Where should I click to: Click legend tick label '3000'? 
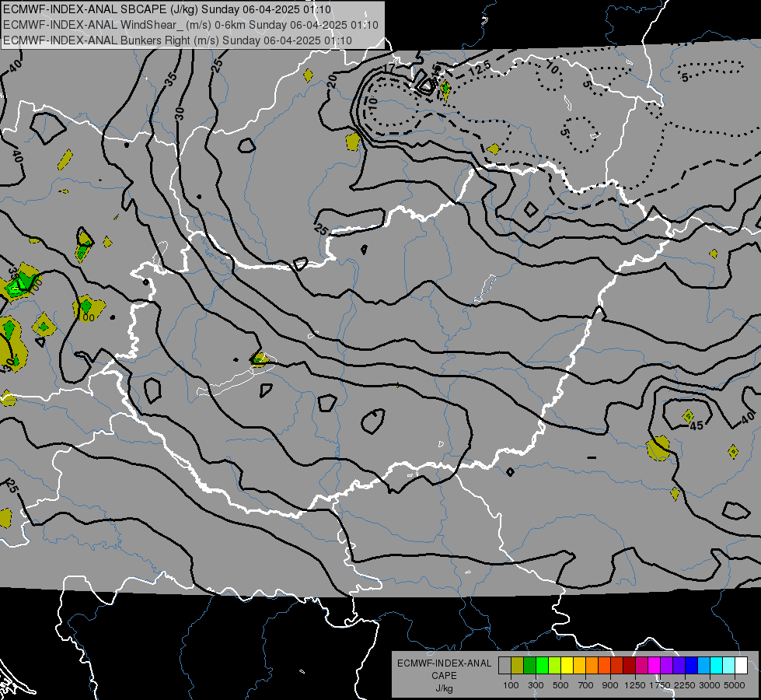710,685
